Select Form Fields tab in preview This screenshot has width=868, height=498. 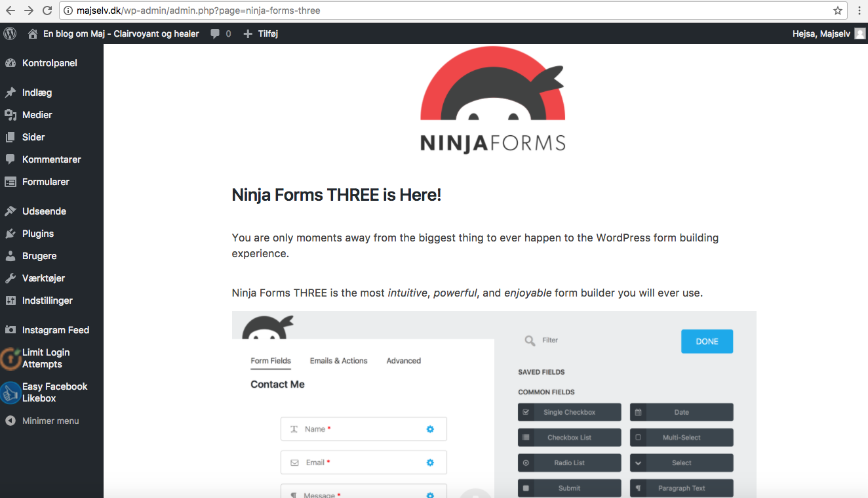pos(271,361)
